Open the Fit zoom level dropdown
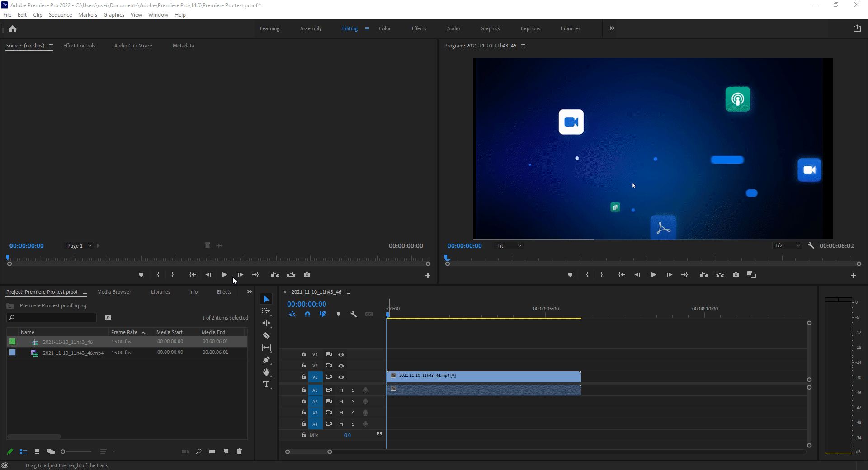 click(509, 246)
